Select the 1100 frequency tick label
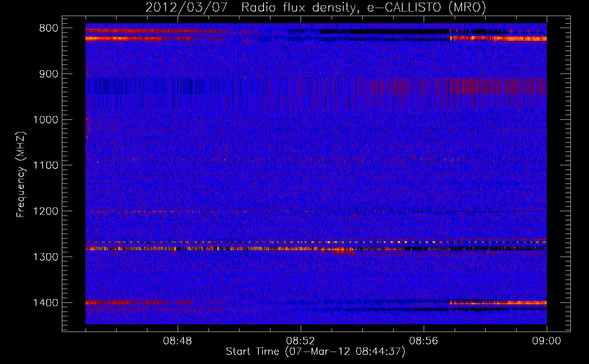 (x=46, y=166)
